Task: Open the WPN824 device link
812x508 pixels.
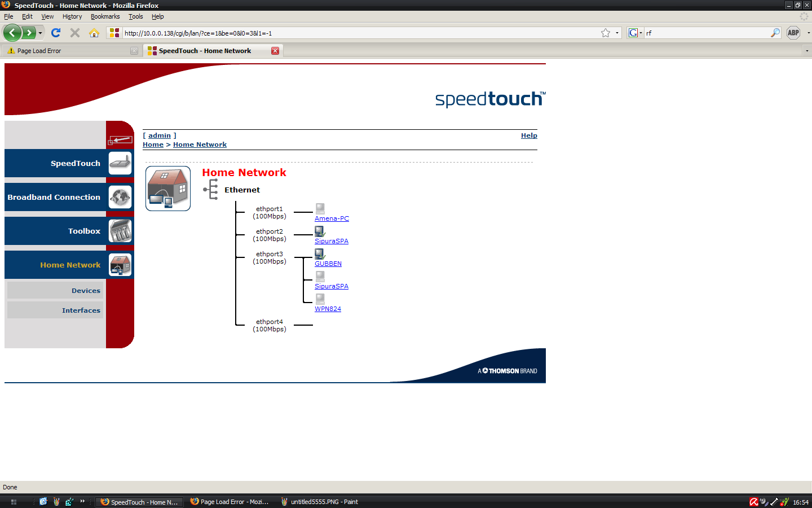Action: (x=328, y=309)
